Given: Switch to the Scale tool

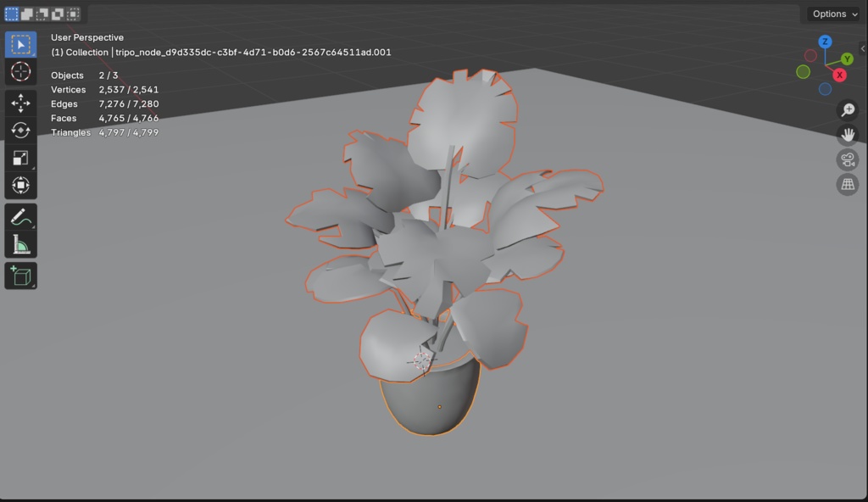Looking at the screenshot, I should point(20,158).
